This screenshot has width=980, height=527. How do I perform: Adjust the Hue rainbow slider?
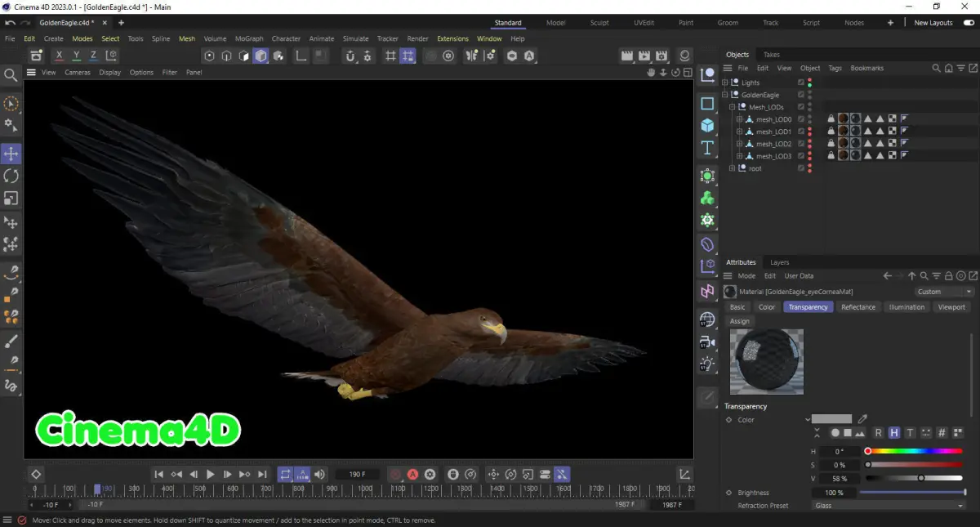coord(915,451)
